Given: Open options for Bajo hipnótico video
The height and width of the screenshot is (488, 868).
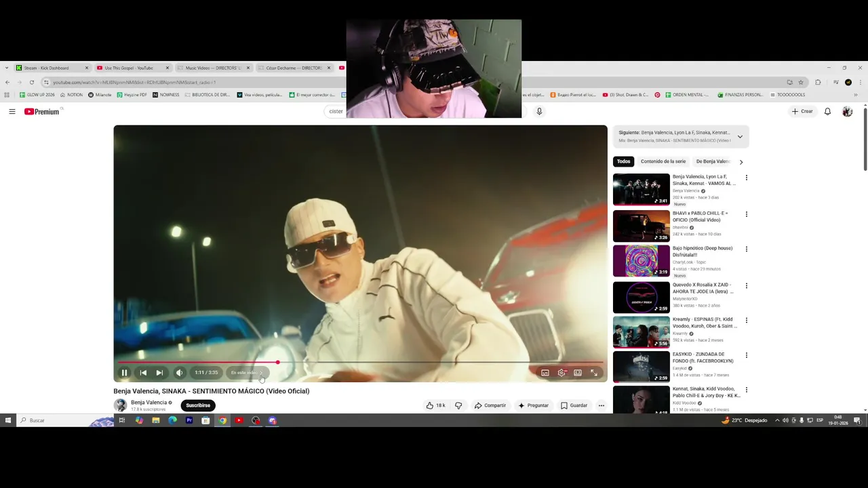Looking at the screenshot, I should (747, 249).
